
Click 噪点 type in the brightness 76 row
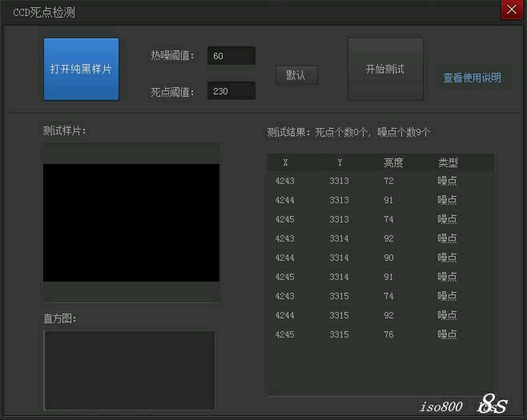pos(447,334)
